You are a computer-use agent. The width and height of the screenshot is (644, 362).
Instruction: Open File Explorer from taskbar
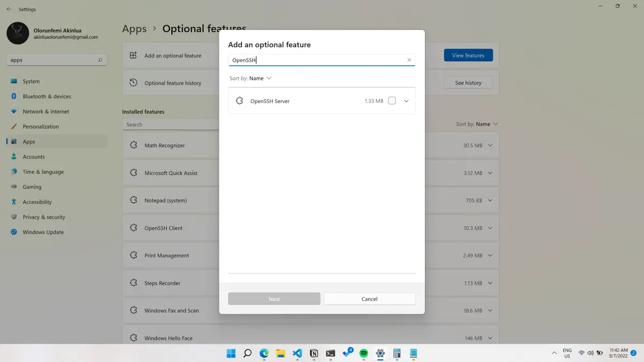click(x=281, y=353)
